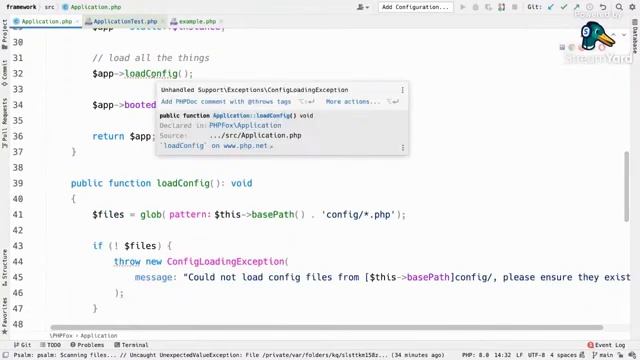Click the framework breadcrumb in navigation bar
This screenshot has height=360, width=640.
coord(21,7)
